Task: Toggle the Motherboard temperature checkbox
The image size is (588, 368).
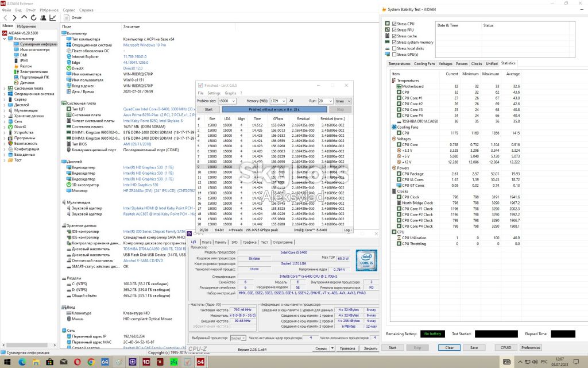Action: [x=399, y=86]
